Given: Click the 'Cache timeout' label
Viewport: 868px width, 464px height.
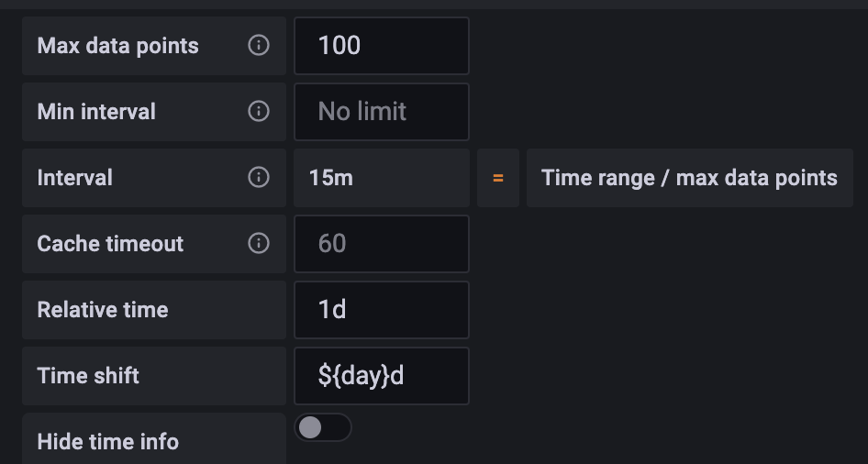Looking at the screenshot, I should tap(110, 244).
